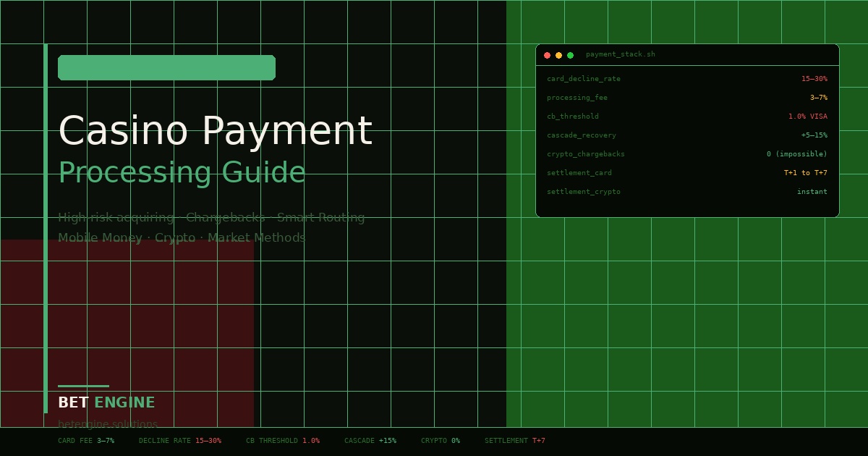Select the +5–15% recovery value

pyautogui.click(x=814, y=135)
